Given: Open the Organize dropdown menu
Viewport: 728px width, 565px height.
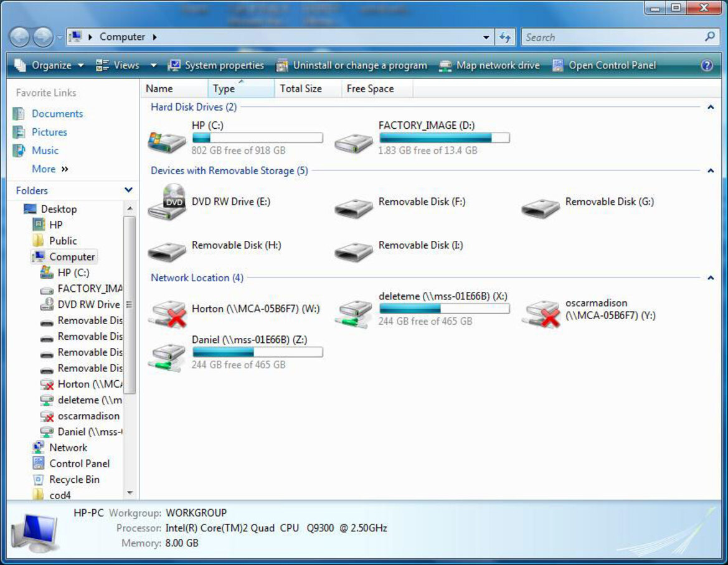Looking at the screenshot, I should (49, 65).
